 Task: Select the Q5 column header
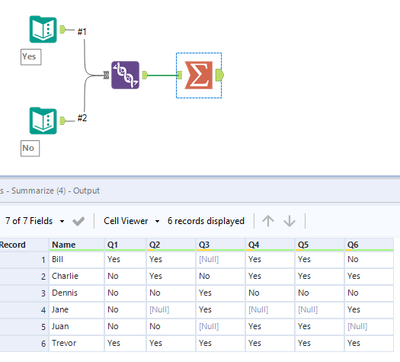[x=319, y=245]
